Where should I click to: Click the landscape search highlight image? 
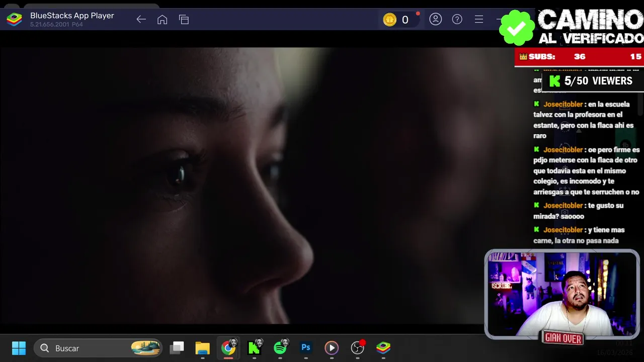tap(145, 348)
